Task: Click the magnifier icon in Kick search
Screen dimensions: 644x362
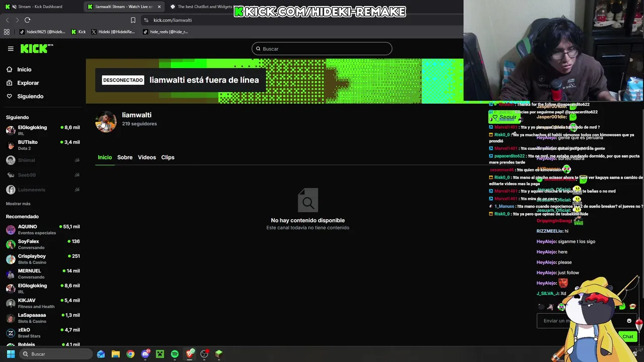Action: [x=258, y=49]
